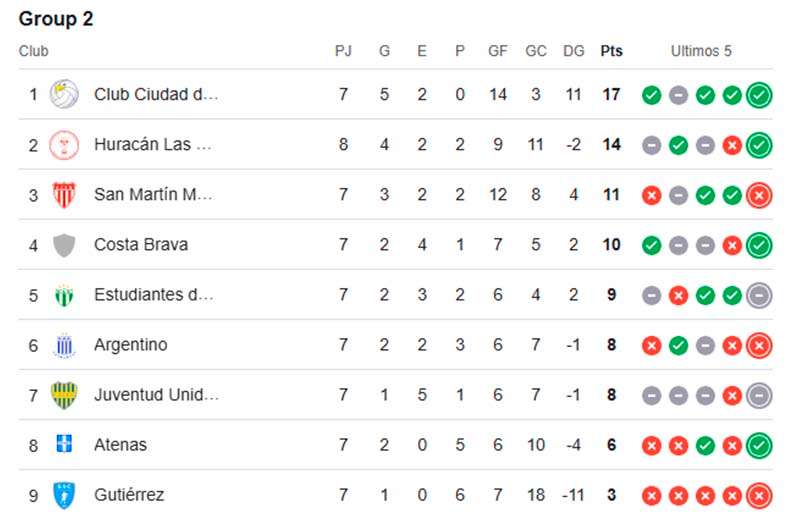Sort table by Pts column header
Viewport: 800px width, 530px height.
pos(611,51)
